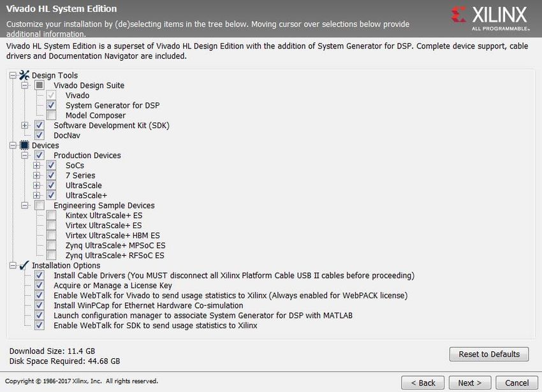Screen dimensions: 542x392
Task: Expand the SoCs node
Action: coord(36,165)
